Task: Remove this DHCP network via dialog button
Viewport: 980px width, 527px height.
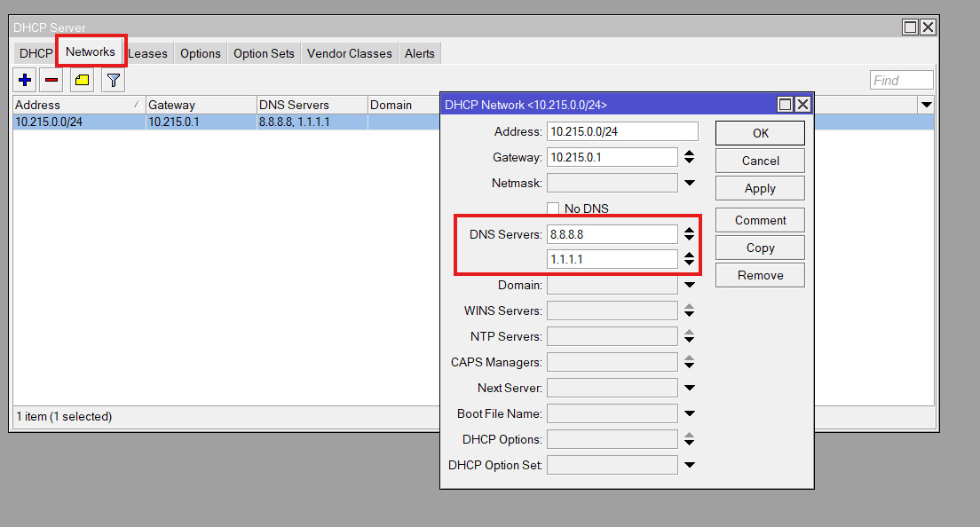Action: [x=759, y=274]
